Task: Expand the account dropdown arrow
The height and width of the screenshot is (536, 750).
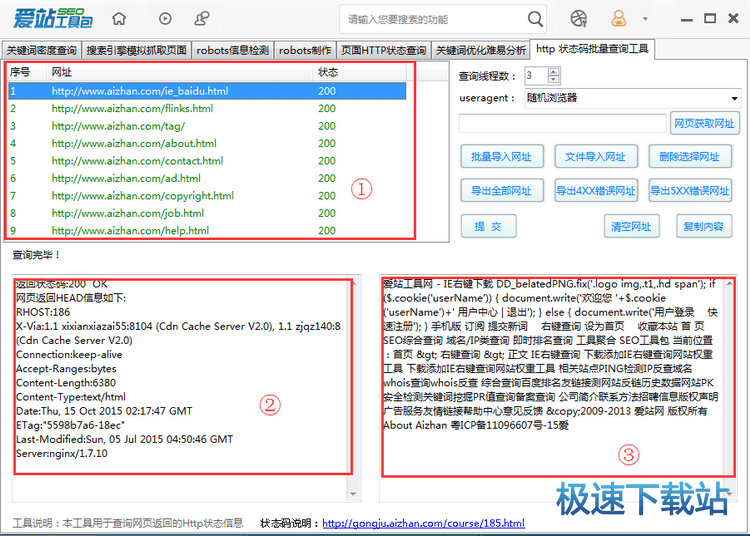Action: [645, 19]
